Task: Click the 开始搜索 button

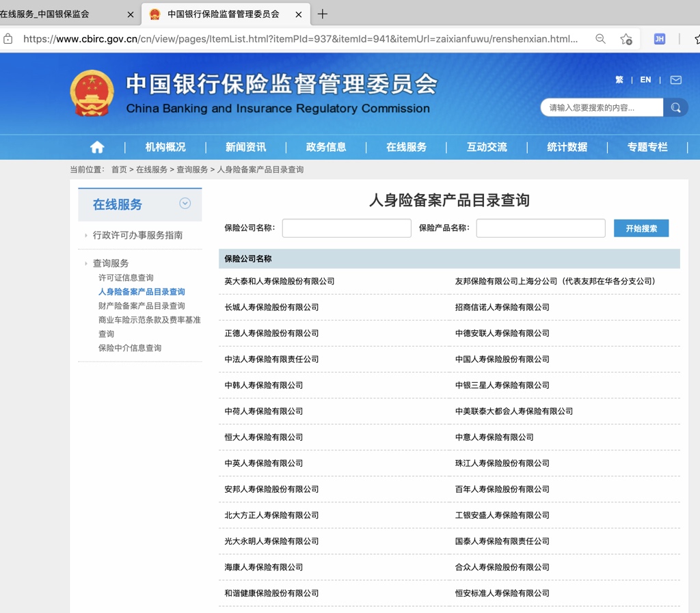Action: tap(641, 228)
